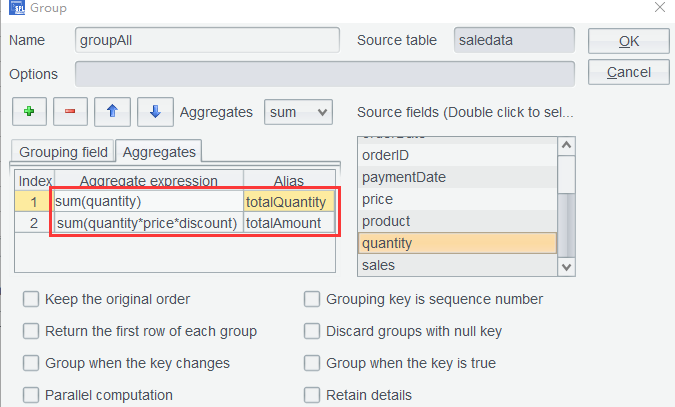Toggle Parallel computation checkbox

click(31, 395)
